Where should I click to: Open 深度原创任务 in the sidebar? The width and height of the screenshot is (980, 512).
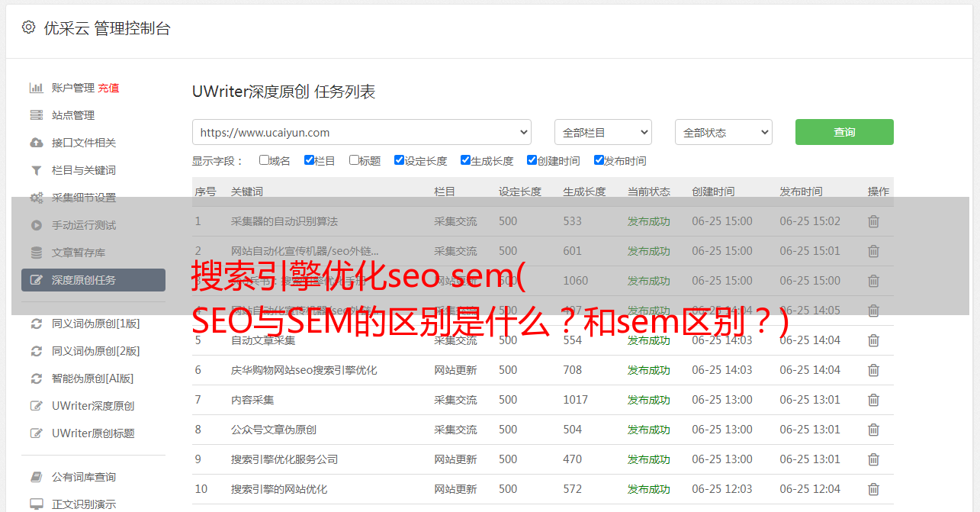pos(93,280)
